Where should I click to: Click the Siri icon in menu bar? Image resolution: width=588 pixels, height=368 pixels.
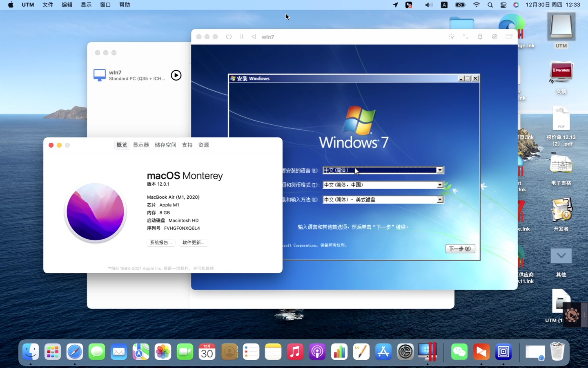pos(516,5)
